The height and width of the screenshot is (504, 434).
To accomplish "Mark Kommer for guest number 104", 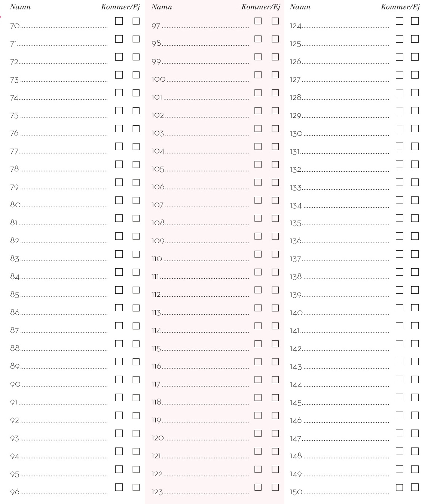I will [x=258, y=146].
